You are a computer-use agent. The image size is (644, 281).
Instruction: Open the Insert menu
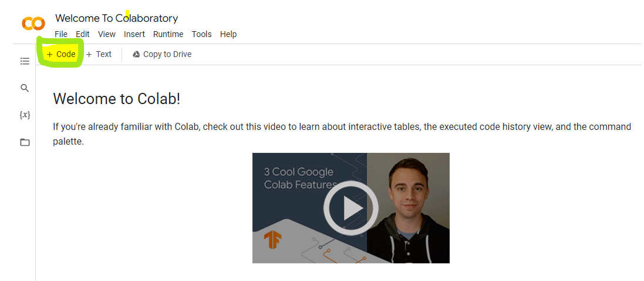click(134, 34)
